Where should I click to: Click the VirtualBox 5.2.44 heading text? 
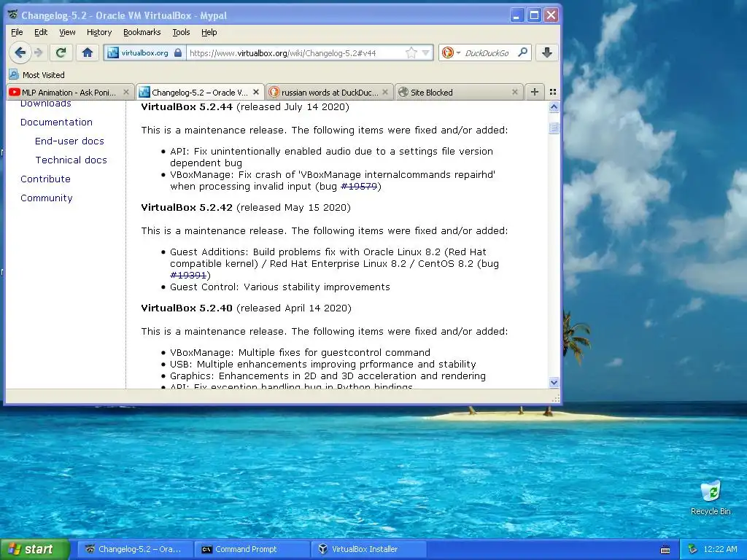[187, 106]
